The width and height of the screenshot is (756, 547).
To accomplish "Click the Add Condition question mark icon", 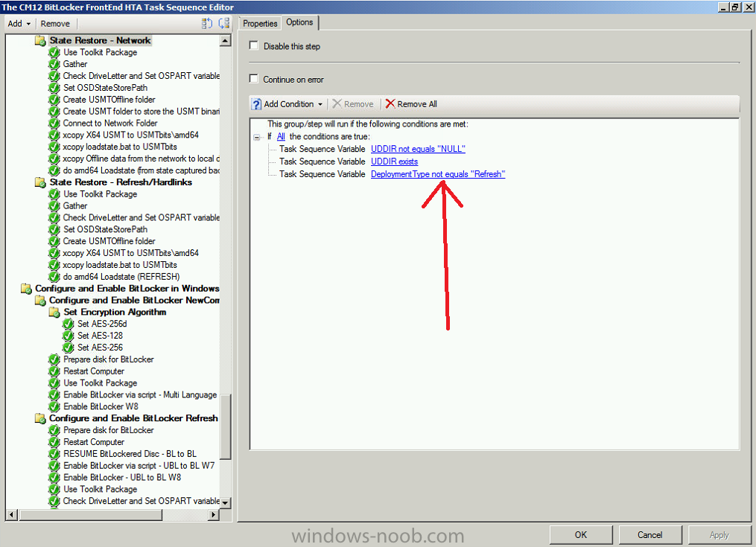I will [256, 104].
